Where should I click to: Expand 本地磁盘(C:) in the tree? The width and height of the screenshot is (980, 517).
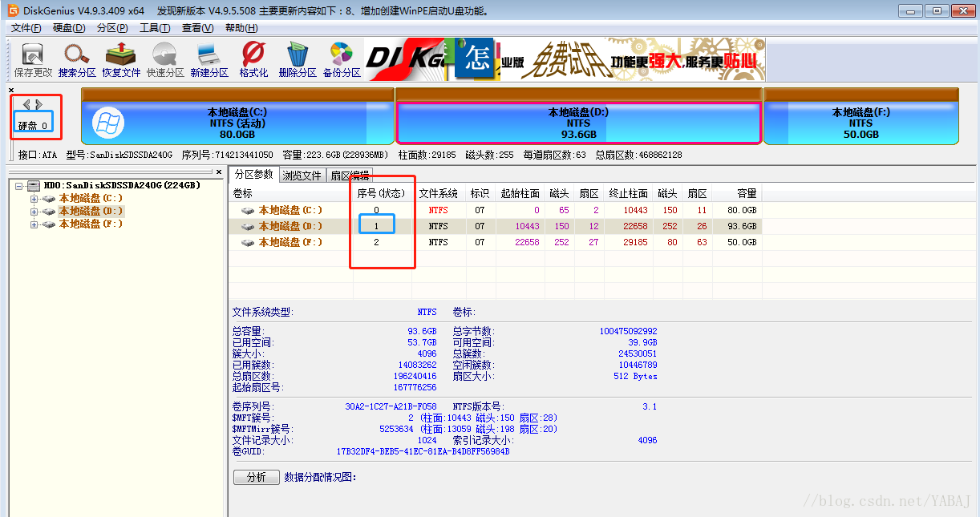click(34, 198)
